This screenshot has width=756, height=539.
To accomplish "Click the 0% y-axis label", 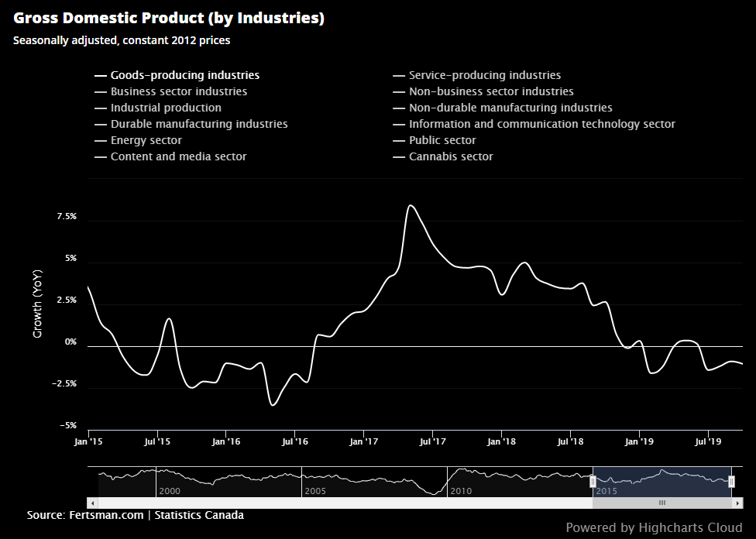I will coord(71,342).
